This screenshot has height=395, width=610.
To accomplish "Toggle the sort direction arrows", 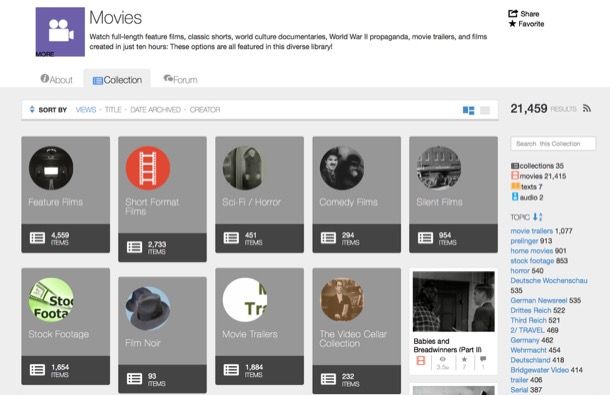I will click(x=32, y=109).
